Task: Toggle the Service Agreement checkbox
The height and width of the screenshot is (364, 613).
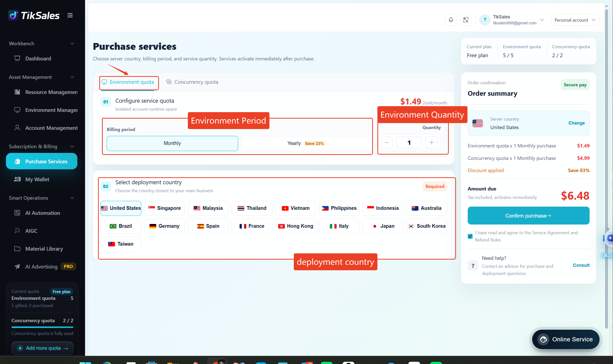Action: tap(470, 236)
